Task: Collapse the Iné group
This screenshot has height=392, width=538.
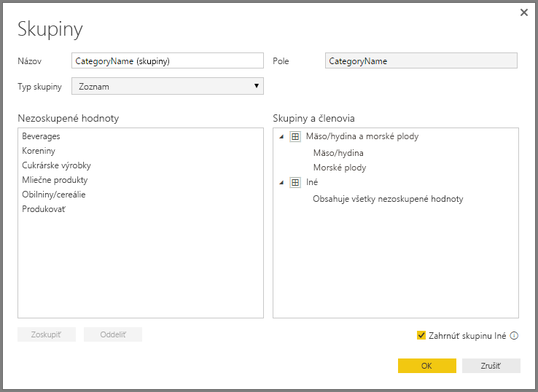Action: tap(281, 182)
